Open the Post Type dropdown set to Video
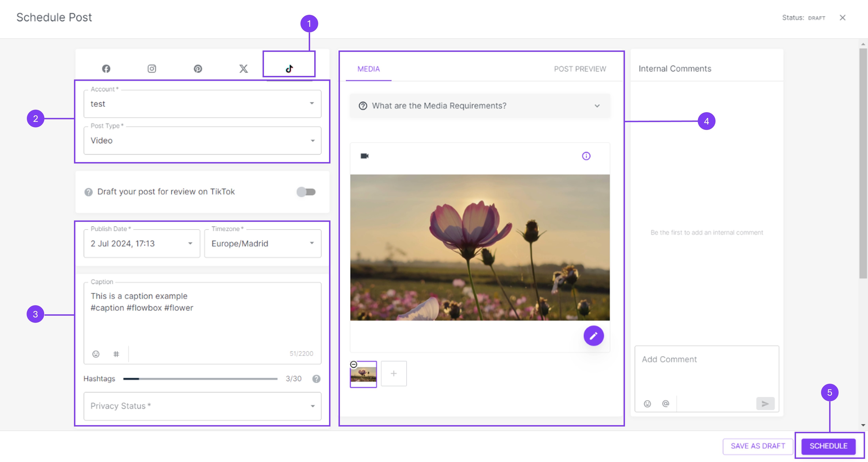Viewport: 868px width, 462px height. pyautogui.click(x=202, y=140)
